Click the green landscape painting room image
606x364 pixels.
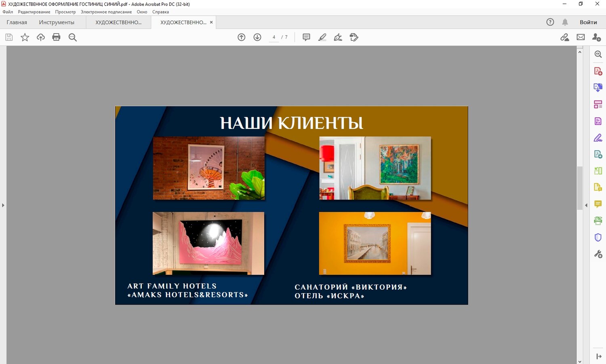click(375, 168)
